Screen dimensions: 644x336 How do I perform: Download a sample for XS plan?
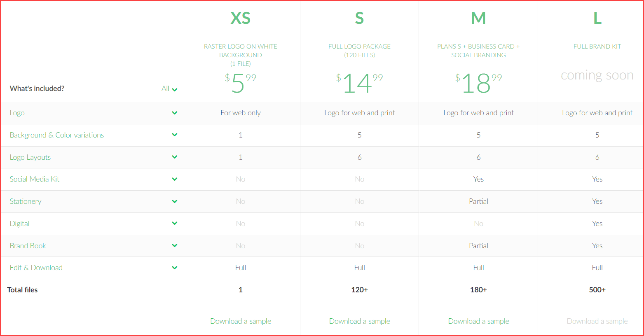pos(241,321)
